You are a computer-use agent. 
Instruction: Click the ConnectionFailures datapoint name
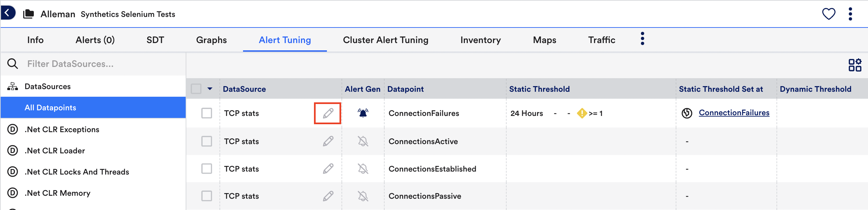[x=423, y=113]
